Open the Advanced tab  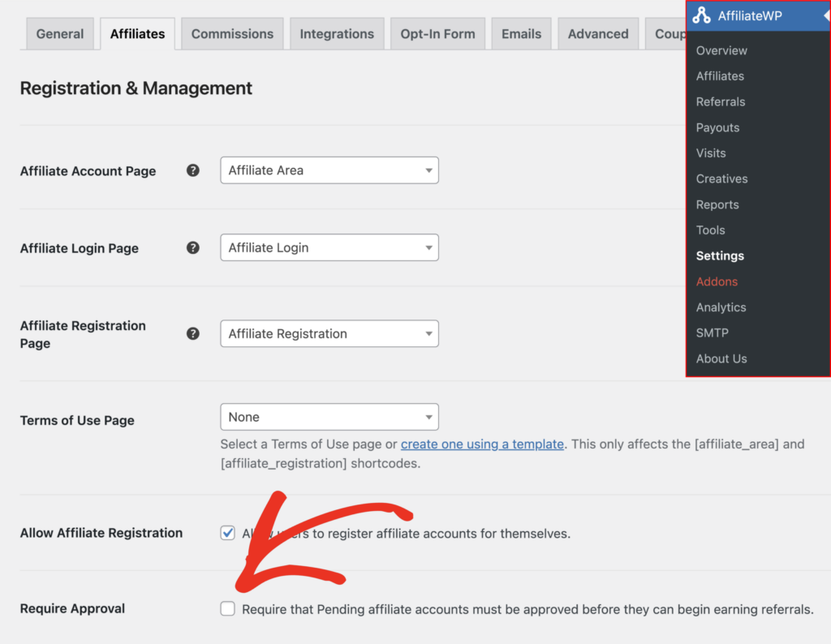point(598,34)
